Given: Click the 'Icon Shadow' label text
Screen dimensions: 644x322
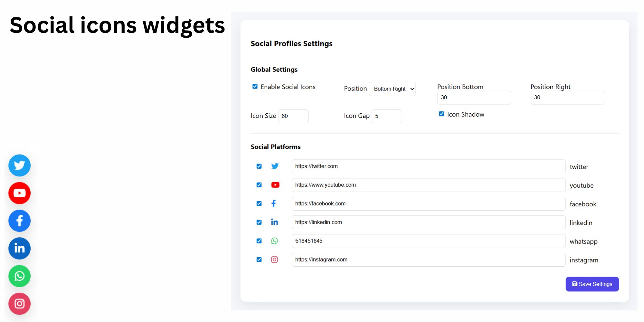Looking at the screenshot, I should tap(466, 115).
